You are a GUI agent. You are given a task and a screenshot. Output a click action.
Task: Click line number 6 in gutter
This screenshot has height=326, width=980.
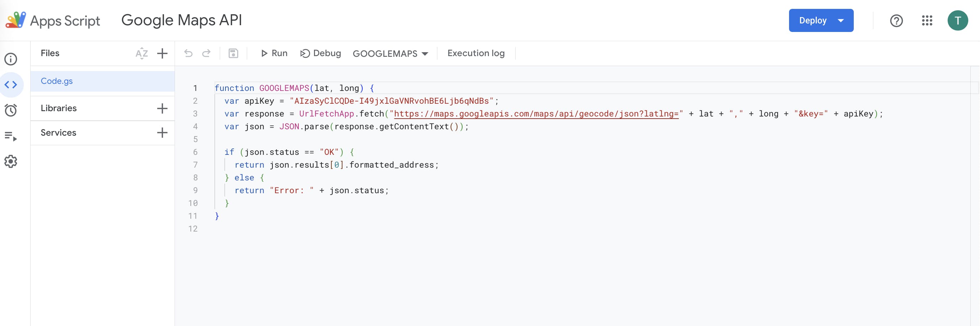195,152
